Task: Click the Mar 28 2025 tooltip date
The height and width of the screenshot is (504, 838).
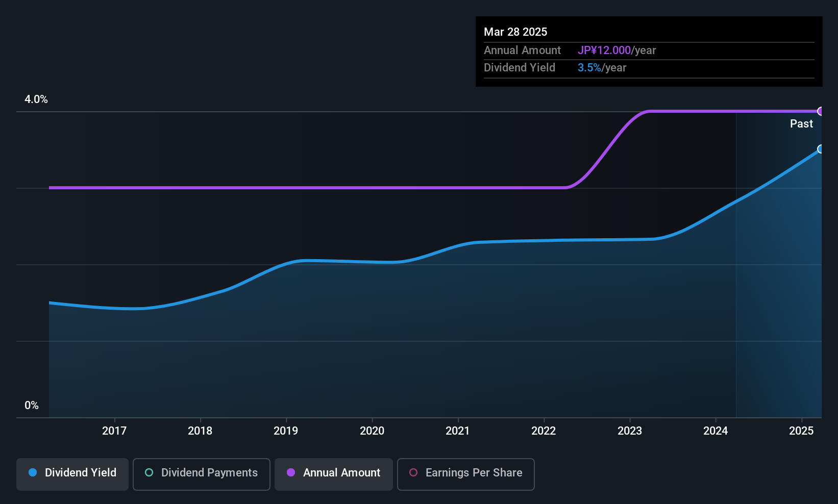Action: 515,32
